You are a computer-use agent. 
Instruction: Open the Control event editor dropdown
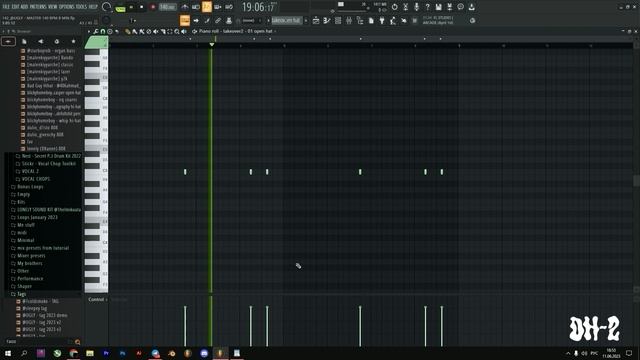click(x=97, y=300)
